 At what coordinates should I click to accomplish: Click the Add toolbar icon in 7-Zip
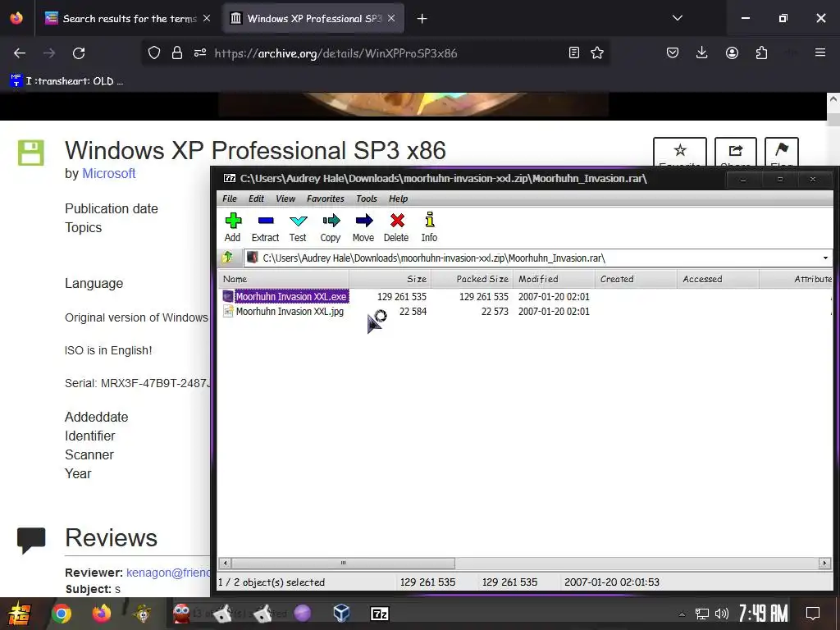(x=233, y=227)
